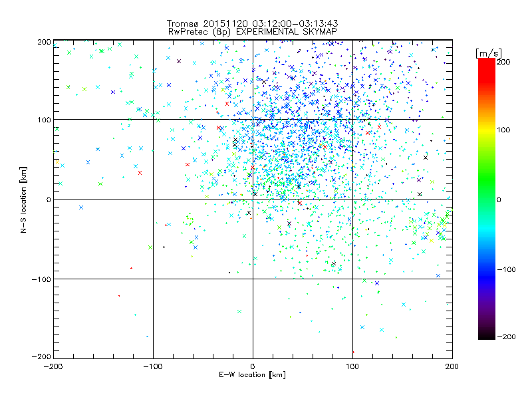Click the subtitle "RwPretec (8p) EXPERIMENTAL SKYMAP"
Image resolution: width=532 pixels, height=399 pixels.
pyautogui.click(x=253, y=31)
